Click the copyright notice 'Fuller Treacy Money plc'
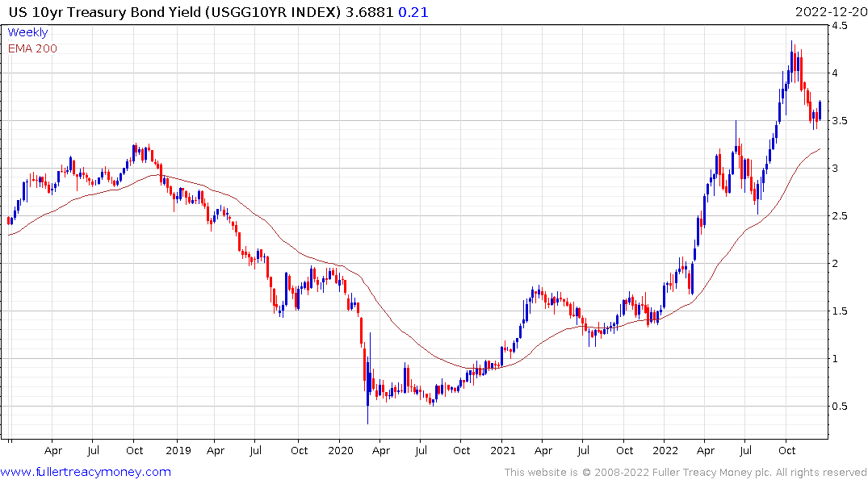Viewport: 868px width, 484px height. tap(712, 473)
